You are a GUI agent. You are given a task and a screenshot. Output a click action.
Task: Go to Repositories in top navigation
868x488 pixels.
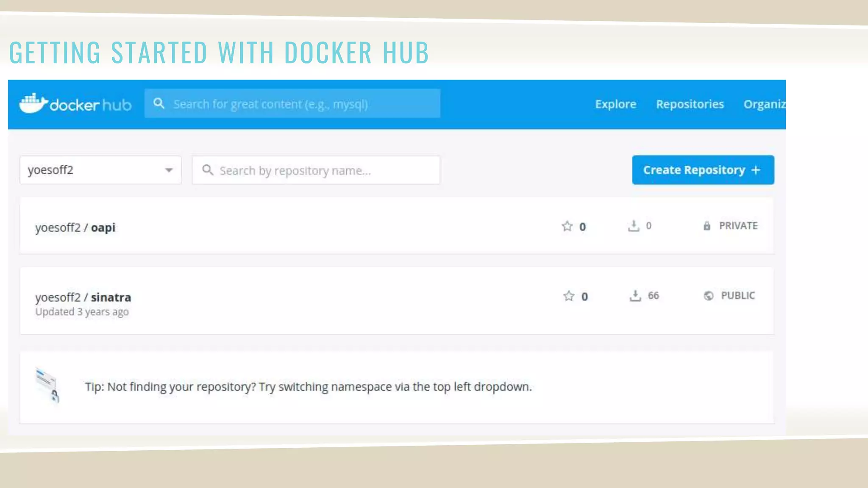click(x=690, y=104)
